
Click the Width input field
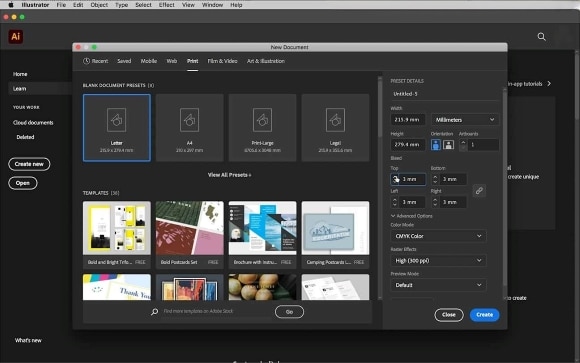(x=408, y=120)
